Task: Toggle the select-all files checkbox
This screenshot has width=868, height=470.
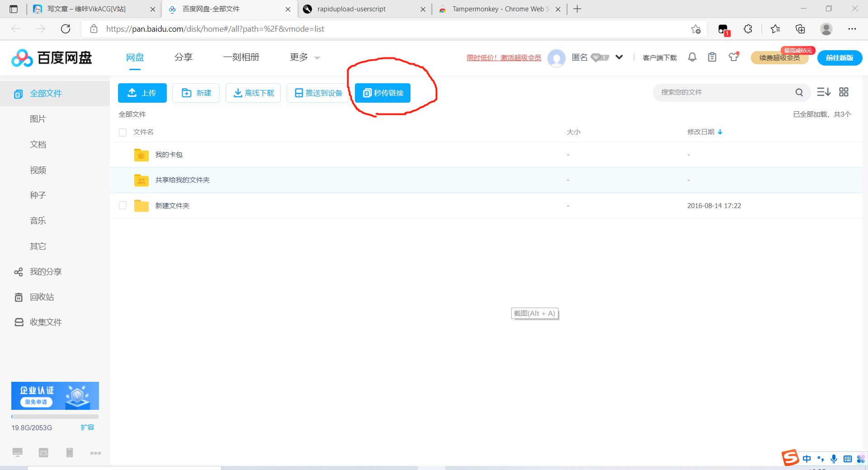Action: click(x=123, y=133)
